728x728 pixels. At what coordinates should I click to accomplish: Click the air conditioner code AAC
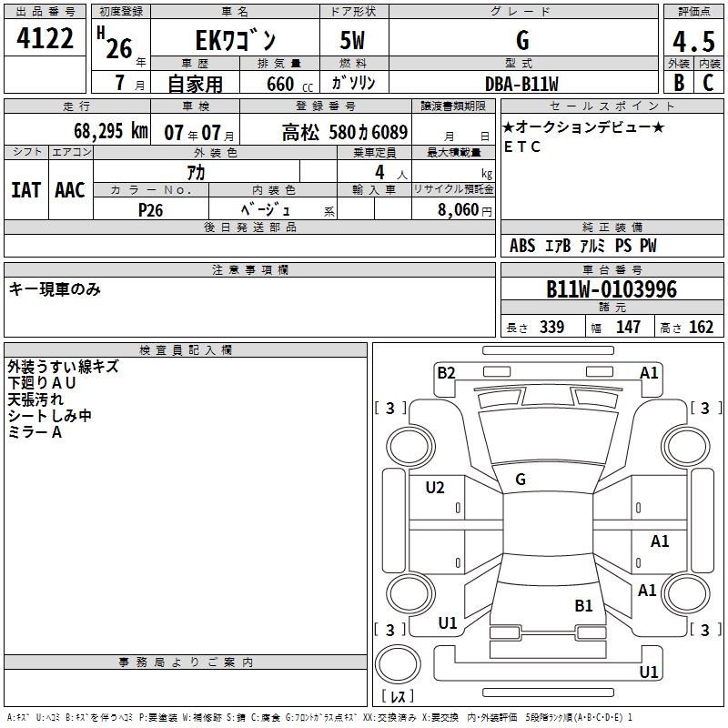pyautogui.click(x=70, y=190)
